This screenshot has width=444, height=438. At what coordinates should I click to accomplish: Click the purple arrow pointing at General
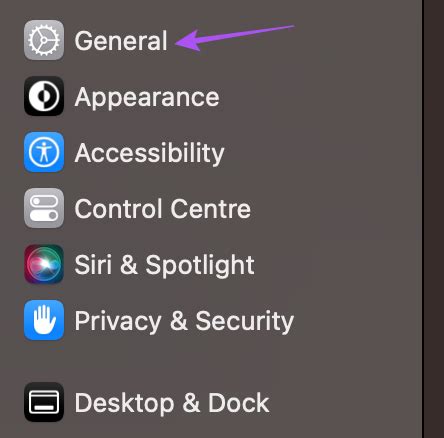(235, 37)
